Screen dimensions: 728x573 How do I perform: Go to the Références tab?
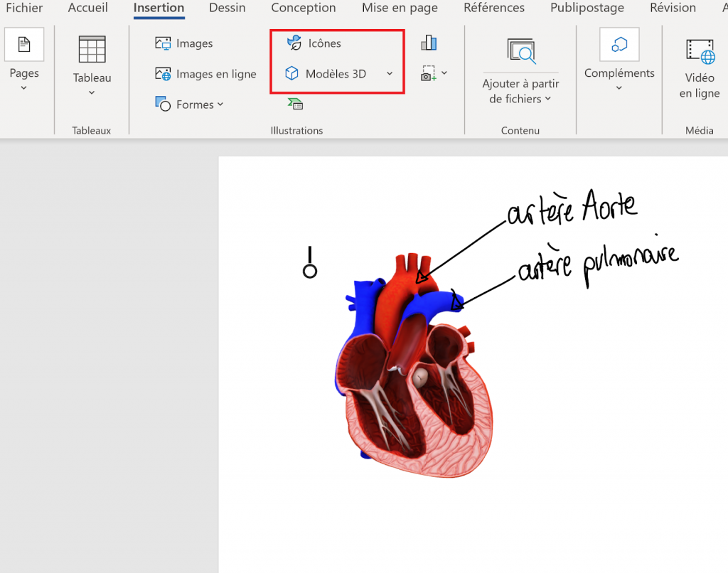494,8
